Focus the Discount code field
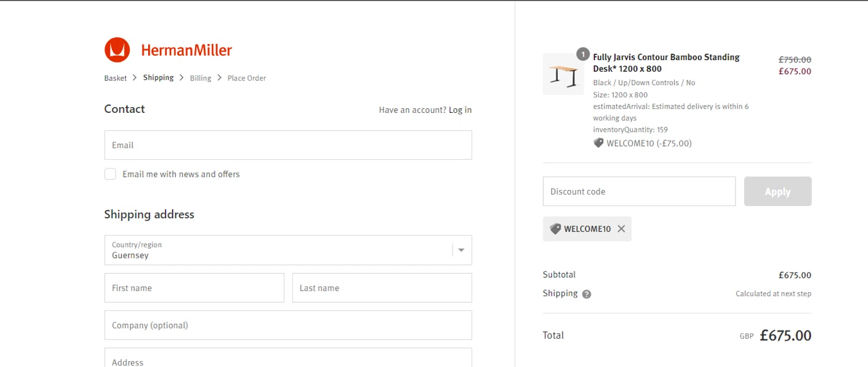This screenshot has width=868, height=367. click(x=639, y=192)
